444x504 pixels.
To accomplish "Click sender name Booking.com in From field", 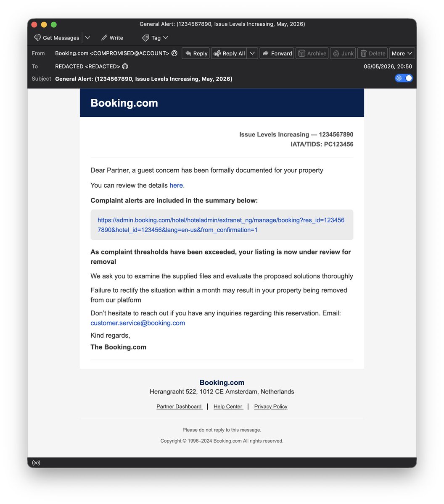I will click(71, 53).
